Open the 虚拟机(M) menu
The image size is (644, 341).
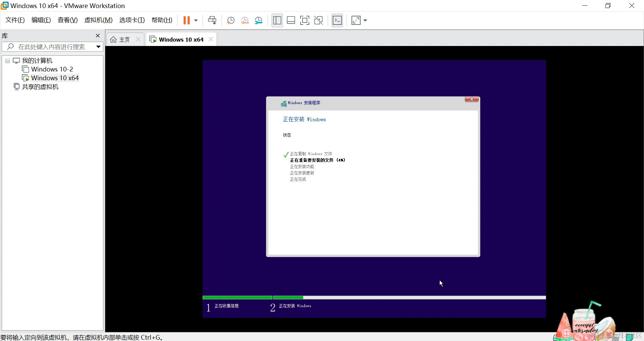[x=98, y=20]
